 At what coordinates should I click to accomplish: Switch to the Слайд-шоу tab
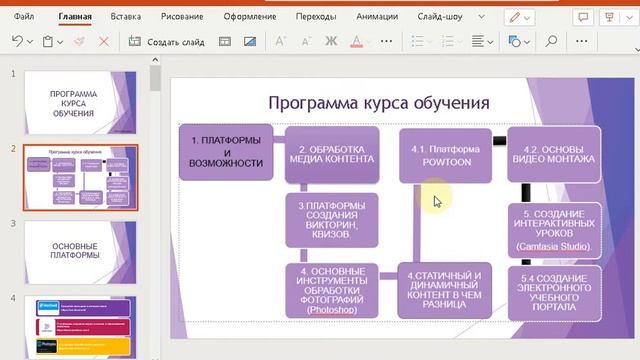[440, 17]
